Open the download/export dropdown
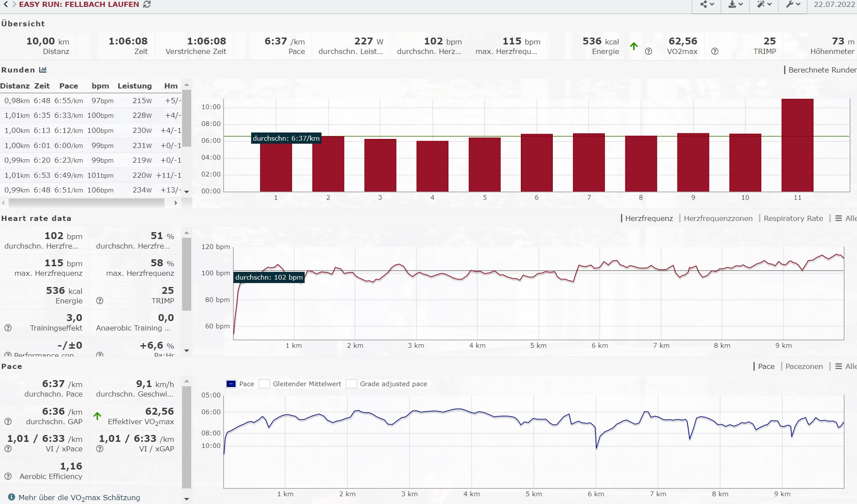The height and width of the screenshot is (504, 857). coord(735,4)
